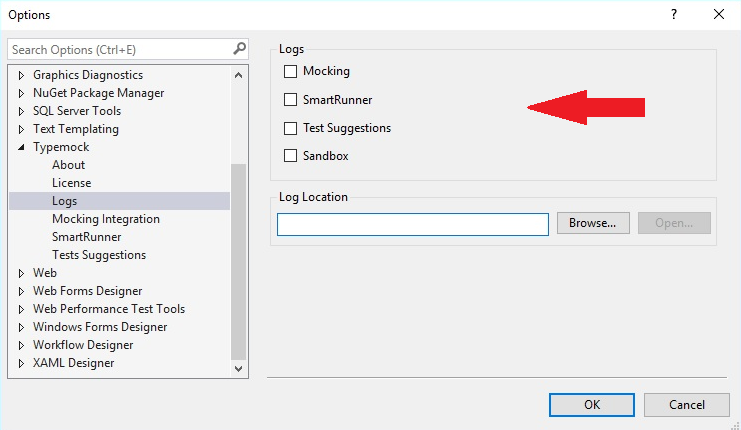This screenshot has height=430, width=741.
Task: Click the Log Location text field
Action: click(412, 224)
